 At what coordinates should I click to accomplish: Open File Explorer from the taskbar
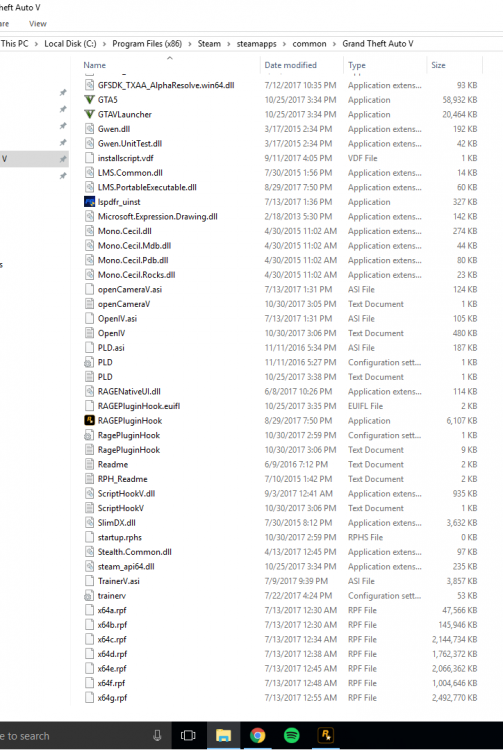[x=223, y=735]
